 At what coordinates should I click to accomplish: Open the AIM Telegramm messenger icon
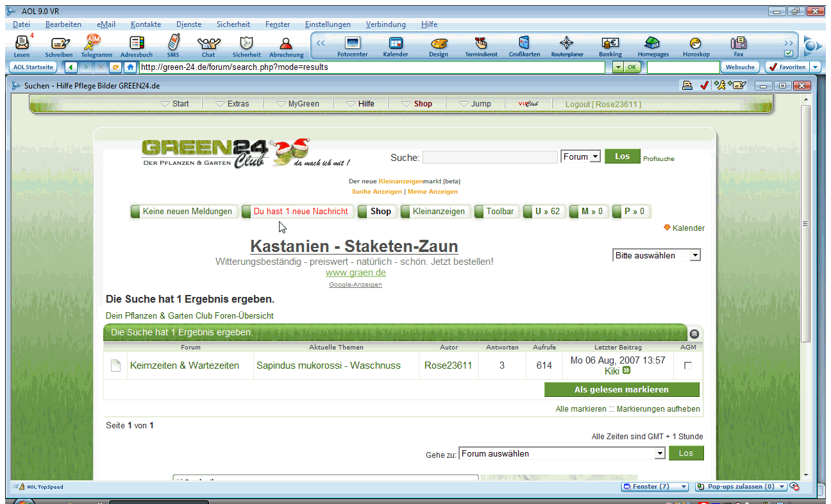point(94,44)
